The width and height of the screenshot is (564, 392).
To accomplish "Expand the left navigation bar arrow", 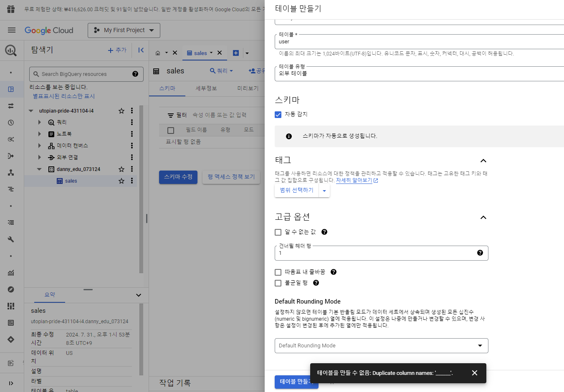I will tap(11, 383).
